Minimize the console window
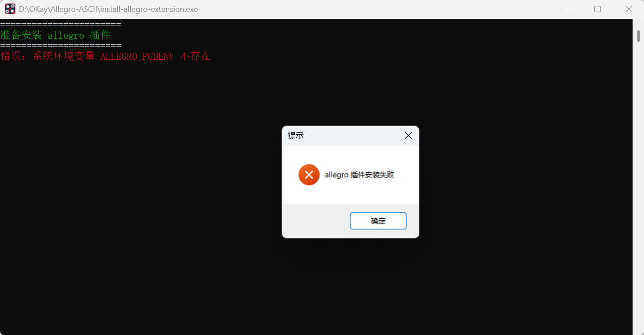The width and height of the screenshot is (644, 335). click(x=567, y=9)
